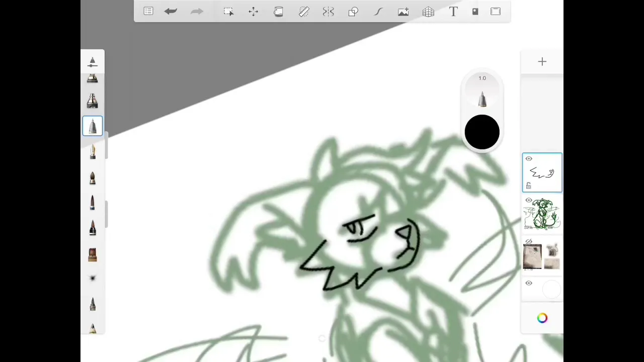The image size is (644, 362).
Task: Toggle transparency lock on top layer
Action: 528,187
